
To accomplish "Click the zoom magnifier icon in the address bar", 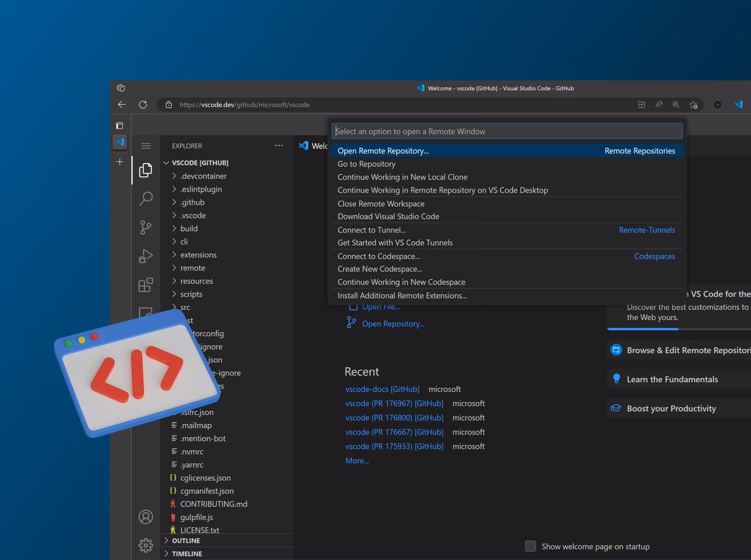I will coord(676,105).
